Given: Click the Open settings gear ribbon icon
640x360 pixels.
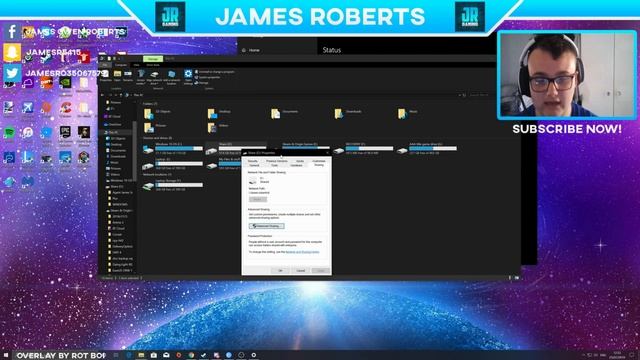Looking at the screenshot, I should [x=188, y=76].
